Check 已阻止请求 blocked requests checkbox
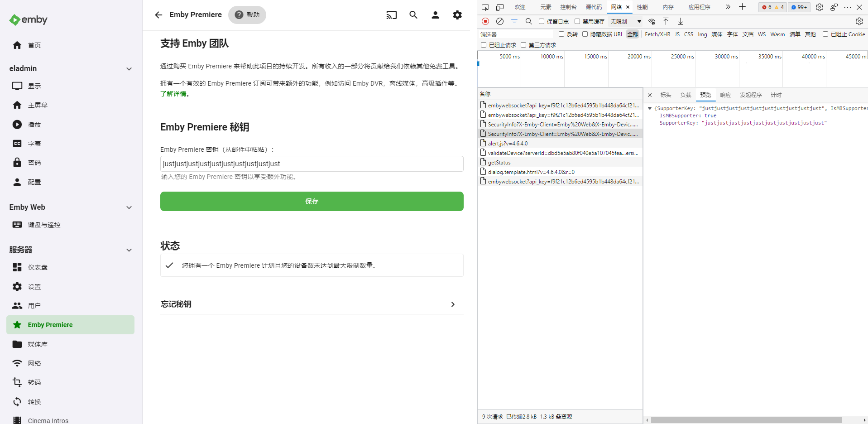 click(484, 45)
